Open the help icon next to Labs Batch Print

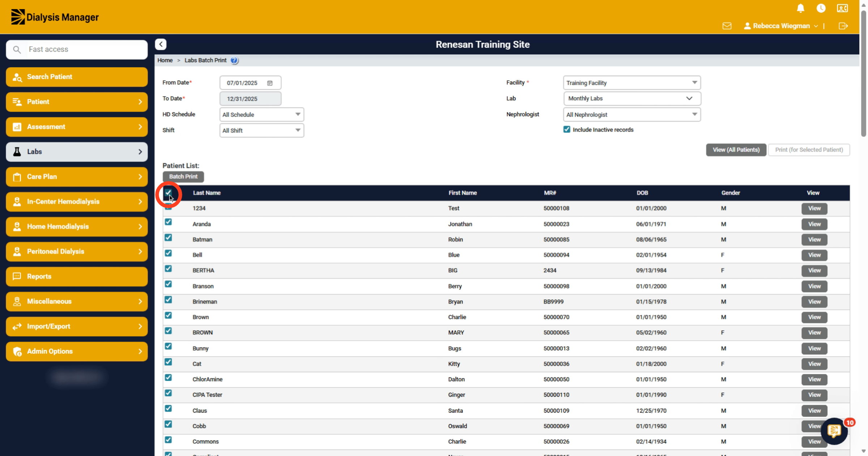pyautogui.click(x=234, y=60)
